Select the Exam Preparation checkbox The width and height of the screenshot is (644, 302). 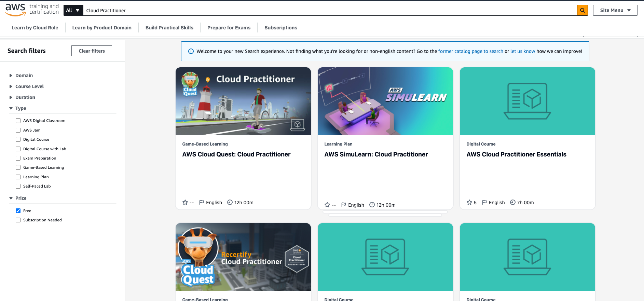(18, 158)
